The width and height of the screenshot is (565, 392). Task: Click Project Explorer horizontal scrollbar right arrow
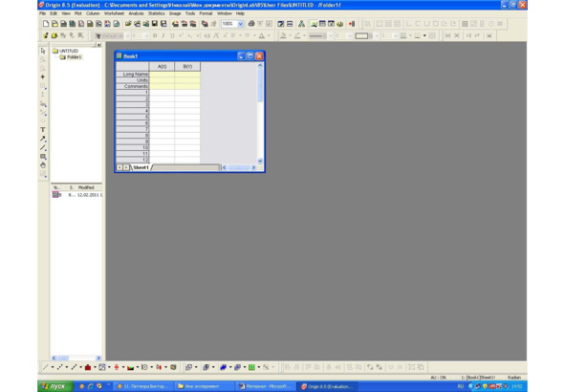click(x=98, y=359)
